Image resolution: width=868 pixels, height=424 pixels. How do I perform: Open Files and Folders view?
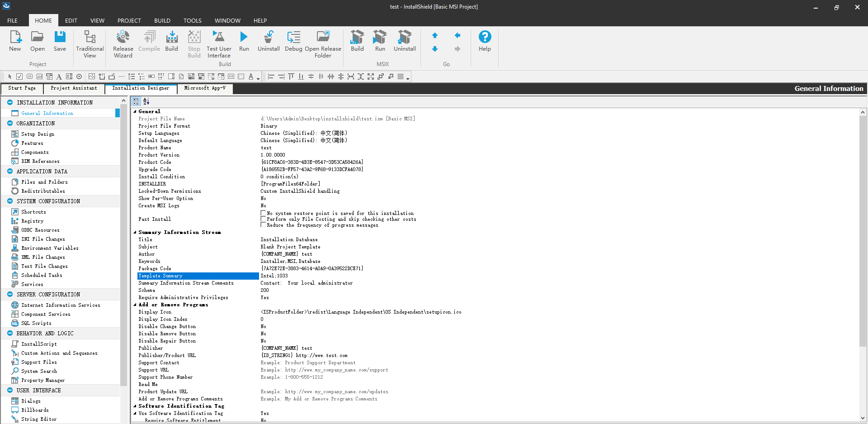pos(44,182)
